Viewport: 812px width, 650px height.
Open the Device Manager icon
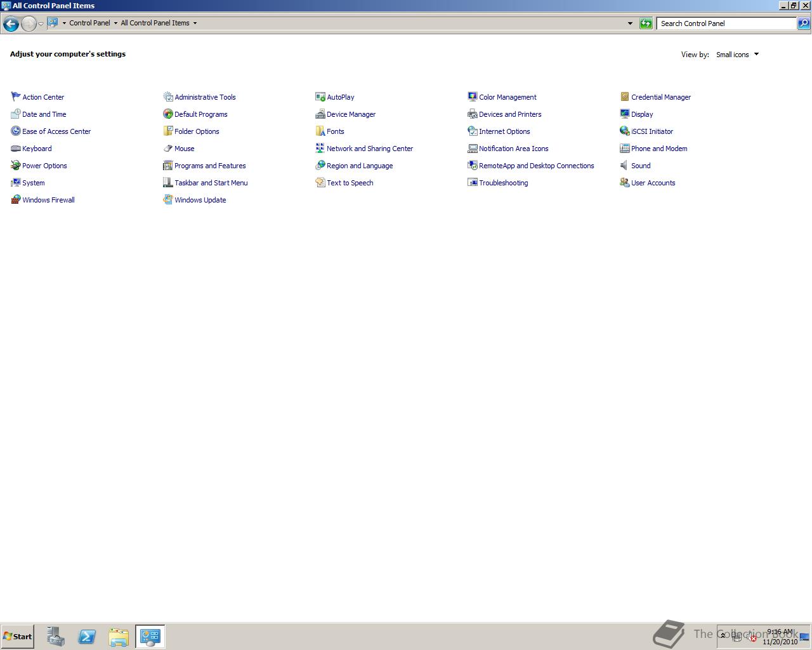point(320,114)
